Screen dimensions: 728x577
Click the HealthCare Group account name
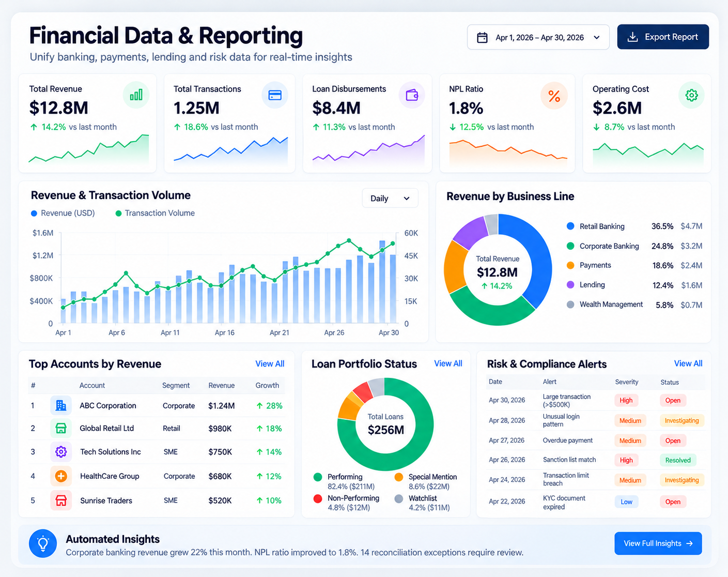pyautogui.click(x=110, y=476)
